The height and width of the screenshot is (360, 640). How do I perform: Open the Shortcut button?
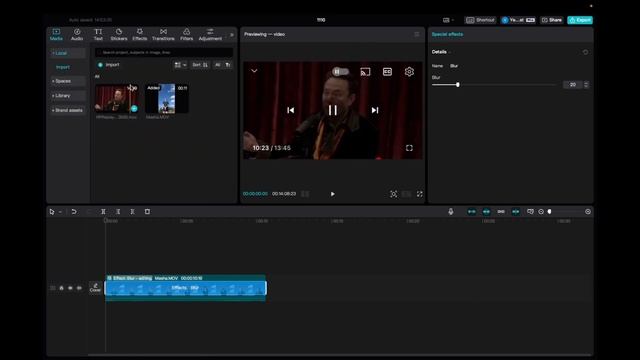[480, 20]
